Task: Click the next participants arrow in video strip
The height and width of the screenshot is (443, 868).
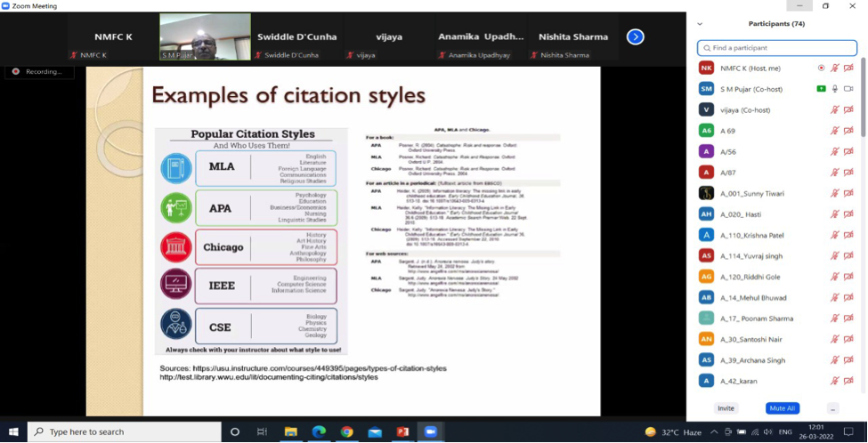Action: tap(635, 36)
